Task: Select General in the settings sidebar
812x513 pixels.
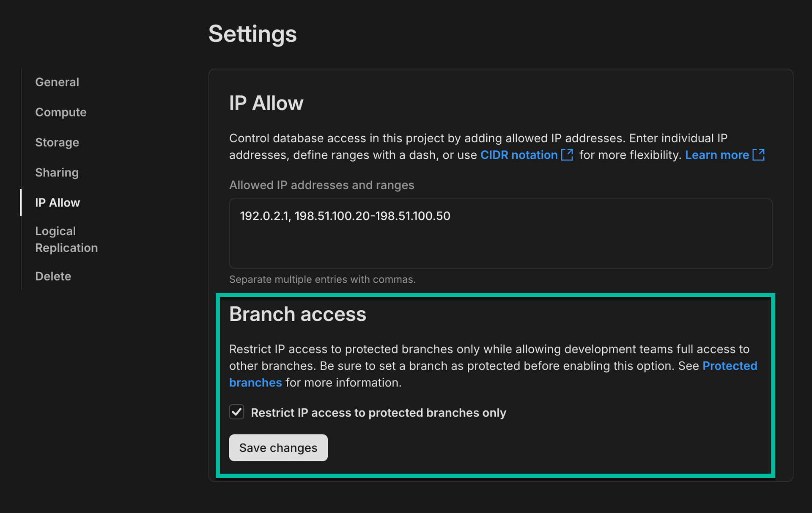Action: pos(57,82)
